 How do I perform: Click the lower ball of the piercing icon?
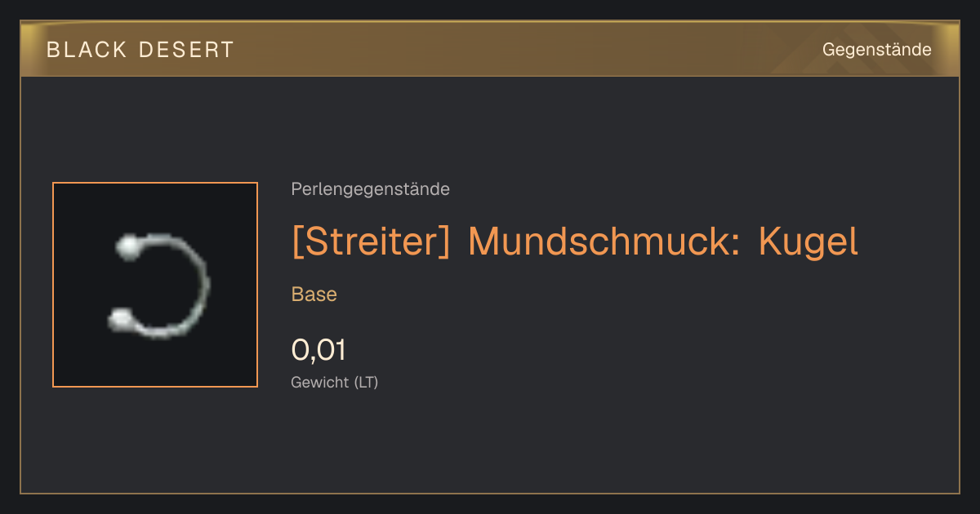pyautogui.click(x=121, y=319)
